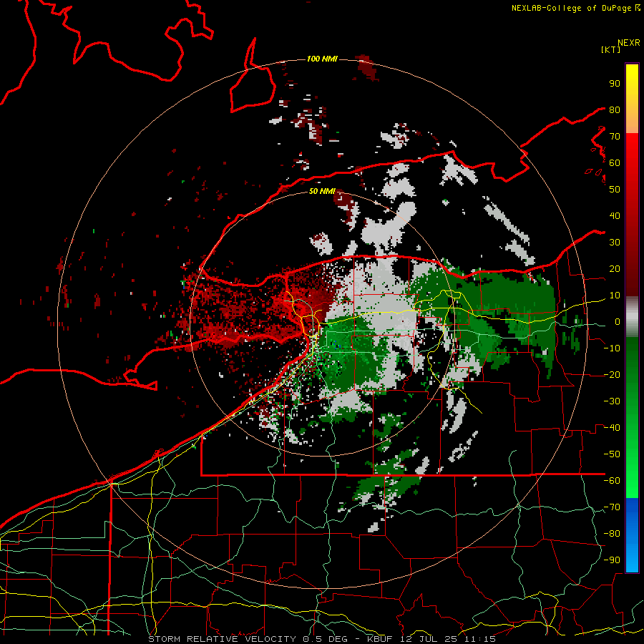Click the 80 value on velocity scale

[x=615, y=110]
